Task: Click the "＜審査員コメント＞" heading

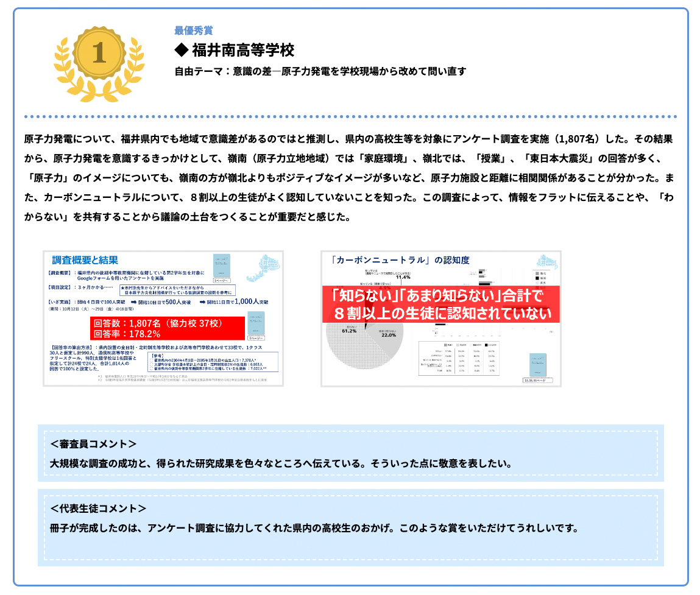Action: pyautogui.click(x=93, y=444)
